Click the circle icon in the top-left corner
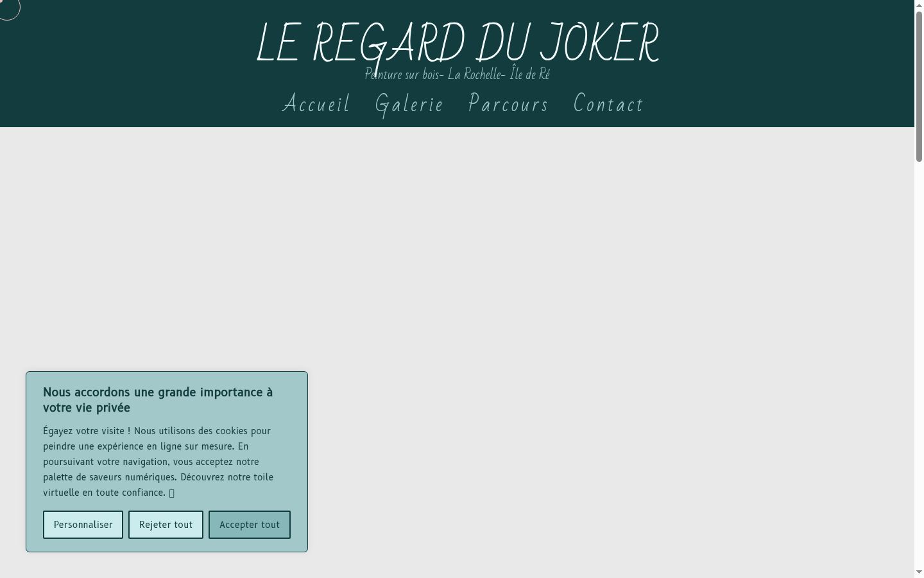924x578 pixels. [x=8, y=8]
